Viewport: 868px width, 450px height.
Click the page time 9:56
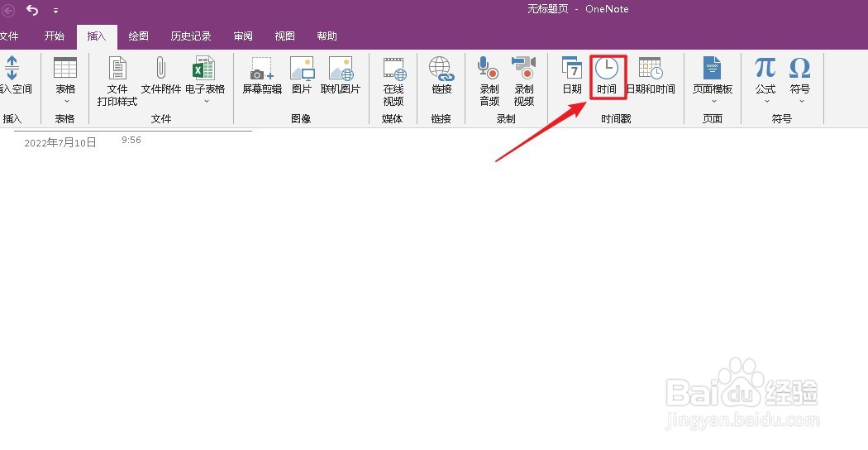pyautogui.click(x=131, y=140)
